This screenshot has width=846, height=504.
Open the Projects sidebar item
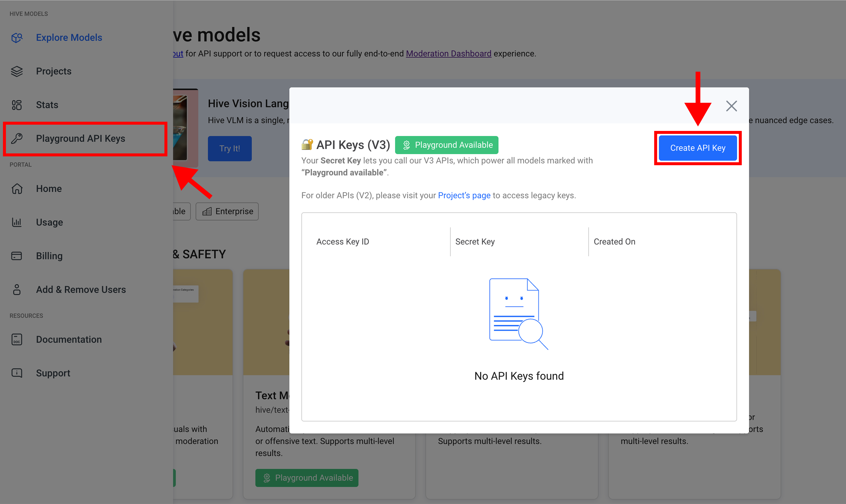[54, 71]
